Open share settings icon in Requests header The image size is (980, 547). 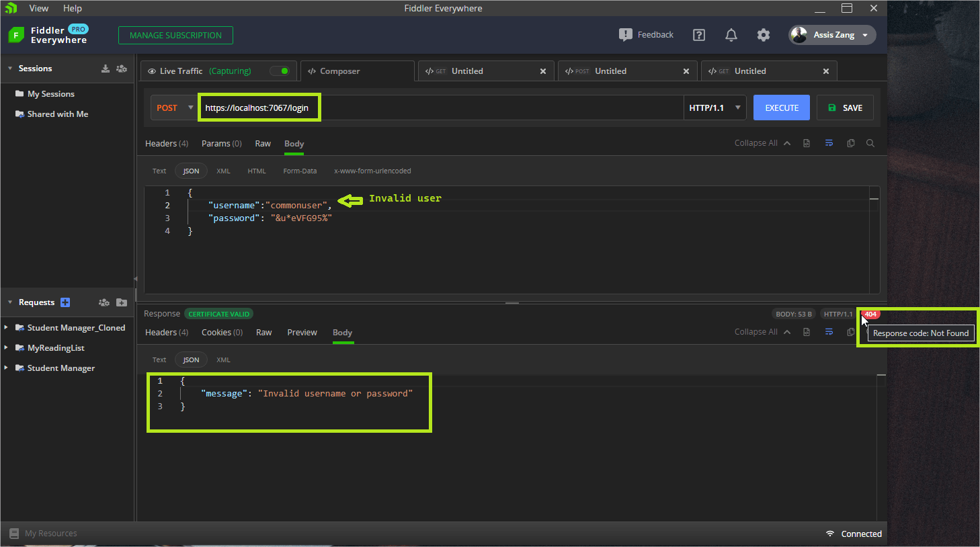(104, 302)
